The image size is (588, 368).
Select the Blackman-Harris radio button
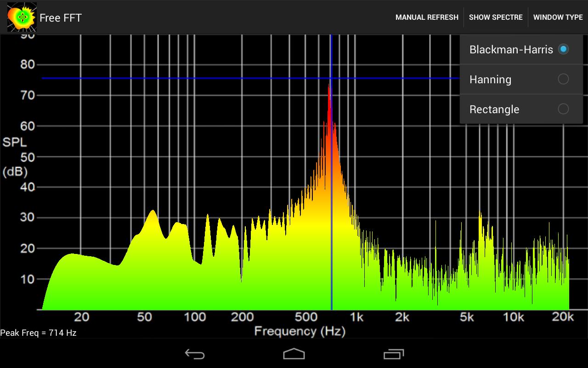click(x=564, y=49)
